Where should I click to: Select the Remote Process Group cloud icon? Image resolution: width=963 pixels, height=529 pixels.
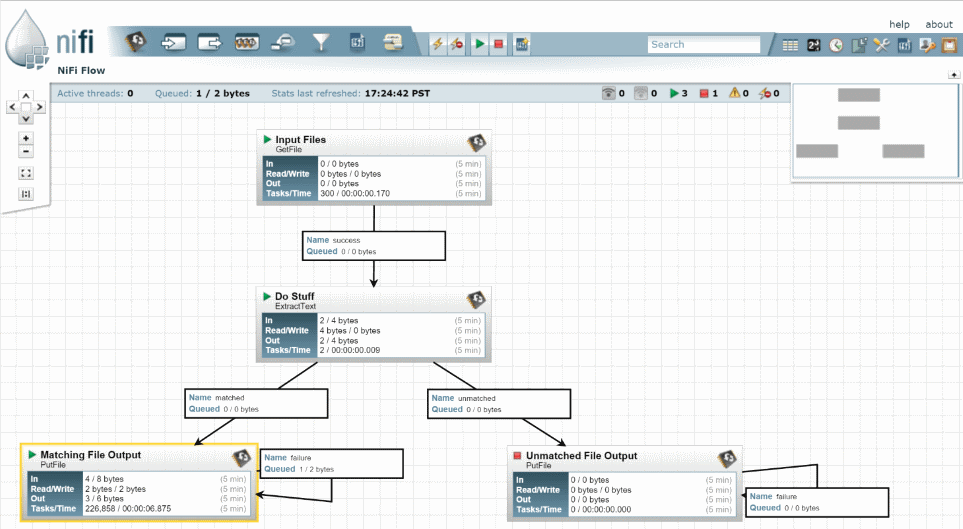click(x=283, y=42)
